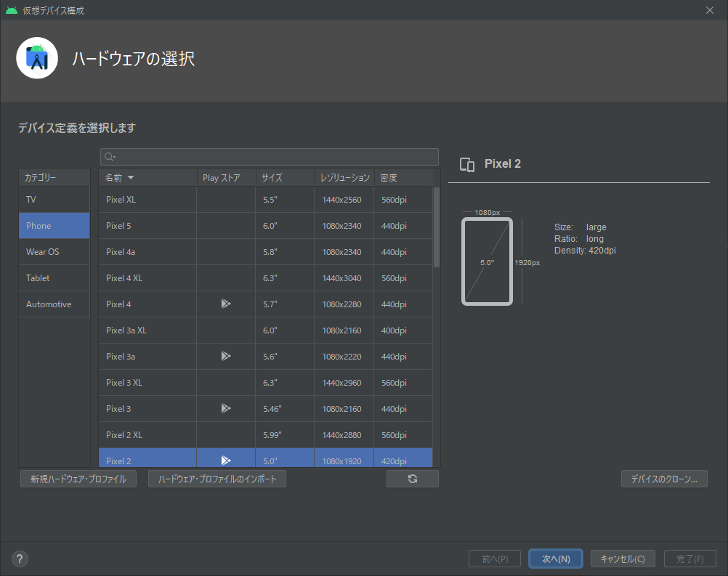
Task: Click the Pixel 2 name in table
Action: point(118,461)
